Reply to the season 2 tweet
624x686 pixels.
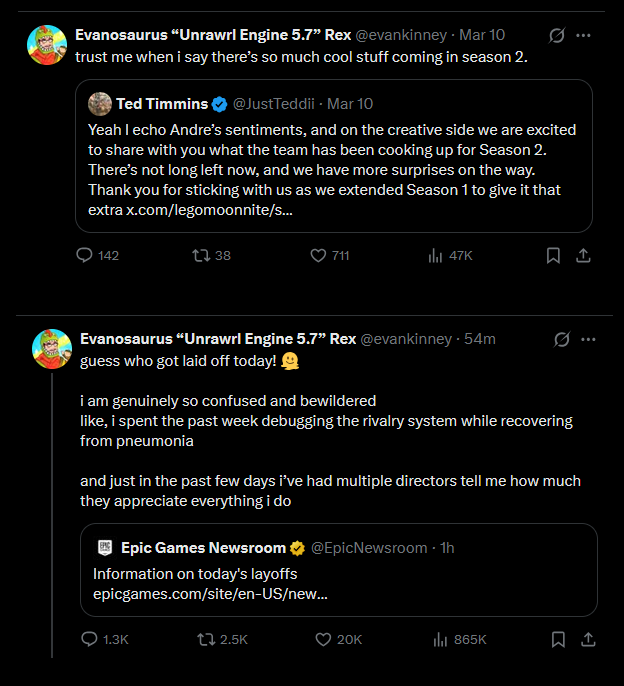85,256
